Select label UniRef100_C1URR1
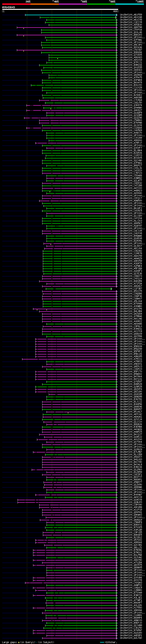Viewport: 146px width, 644px height. (x=131, y=615)
